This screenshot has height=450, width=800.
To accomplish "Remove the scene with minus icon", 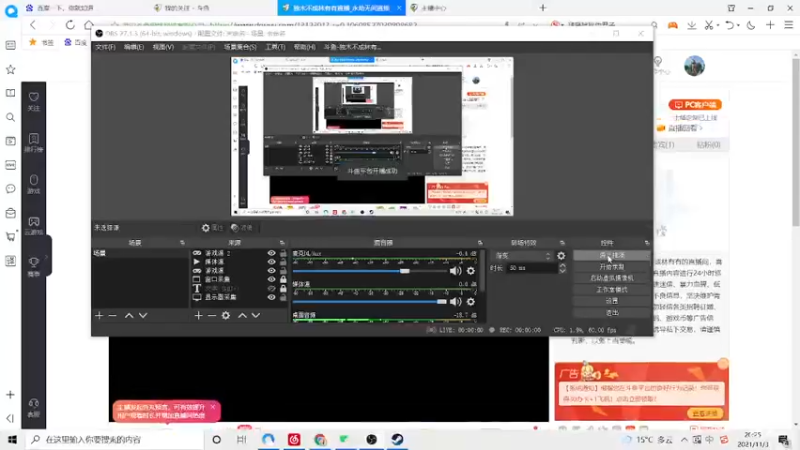I will 112,315.
